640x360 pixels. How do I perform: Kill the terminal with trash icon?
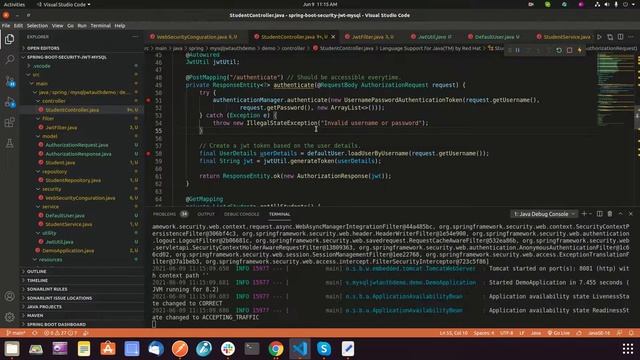pos(610,214)
